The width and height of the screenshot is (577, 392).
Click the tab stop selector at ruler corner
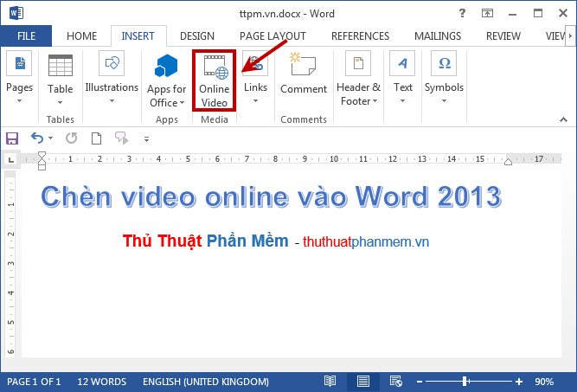tap(10, 159)
